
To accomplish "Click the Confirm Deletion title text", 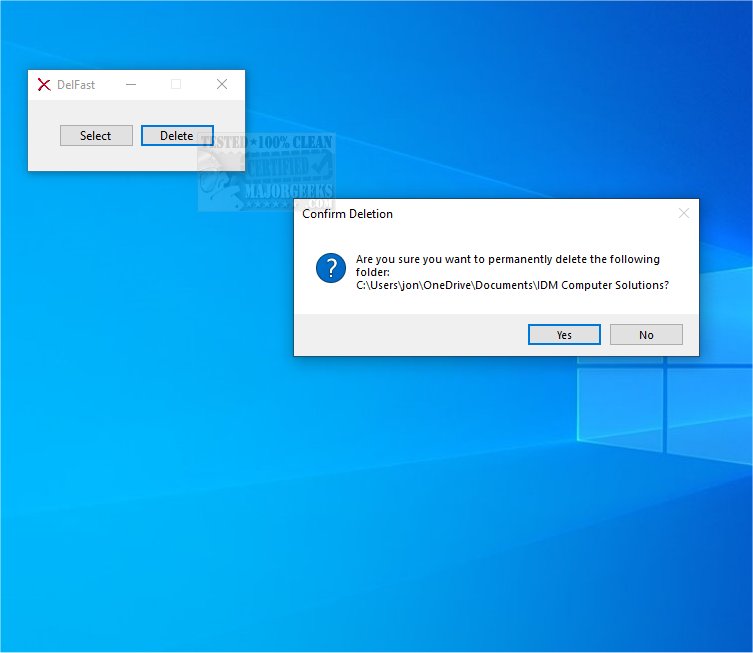I will click(347, 214).
